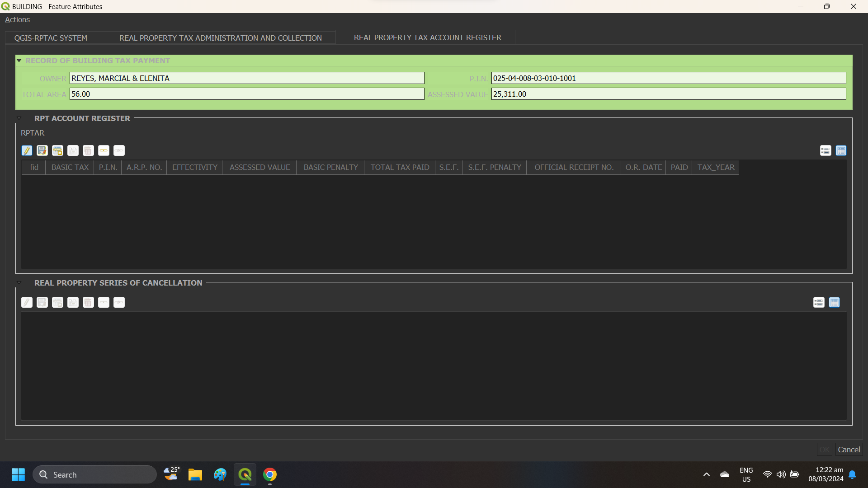Select the OWNER field containing REYES, MARCIAL & ELENITA

[246, 78]
